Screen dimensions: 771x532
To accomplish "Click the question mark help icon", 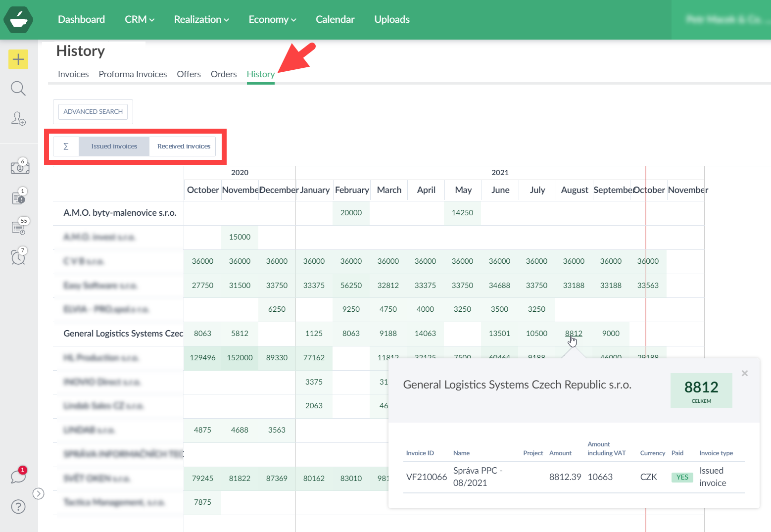I will pyautogui.click(x=18, y=507).
